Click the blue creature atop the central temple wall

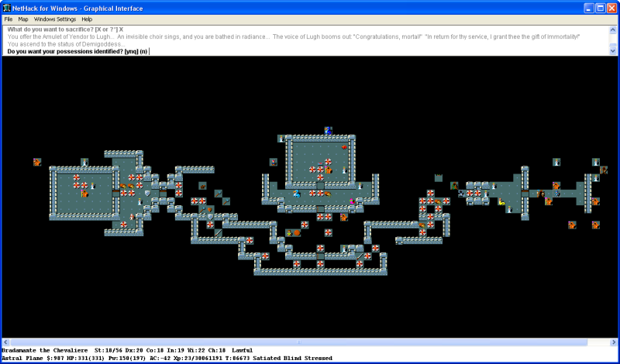click(328, 130)
